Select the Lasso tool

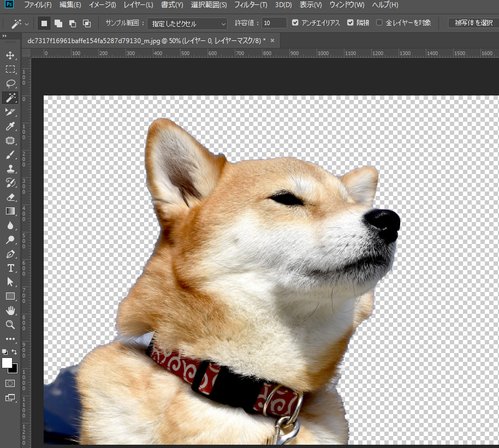10,83
